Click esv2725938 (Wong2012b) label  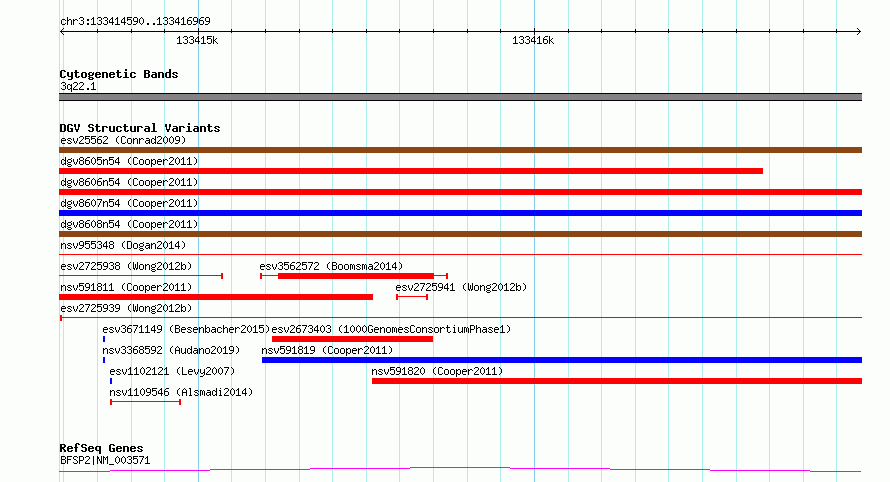126,266
